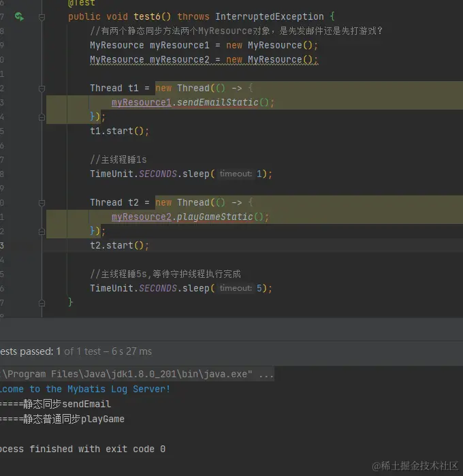The height and width of the screenshot is (476, 463).
Task: Click the InterruptedException keyword
Action: coord(270,17)
